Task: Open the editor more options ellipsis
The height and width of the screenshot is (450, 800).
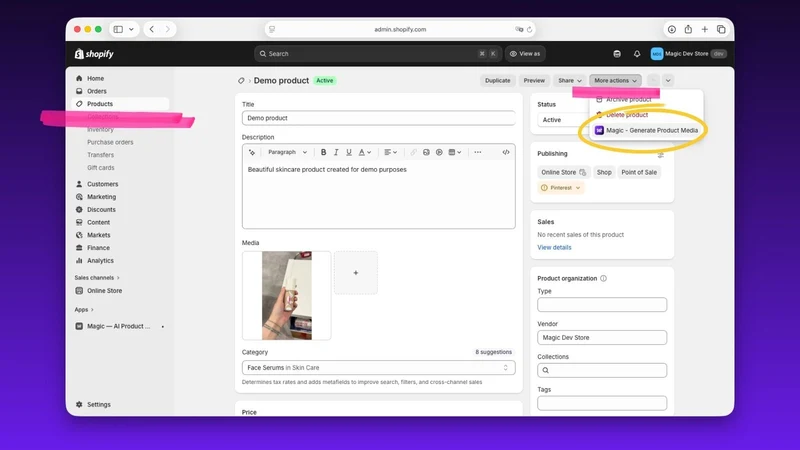Action: tap(478, 153)
